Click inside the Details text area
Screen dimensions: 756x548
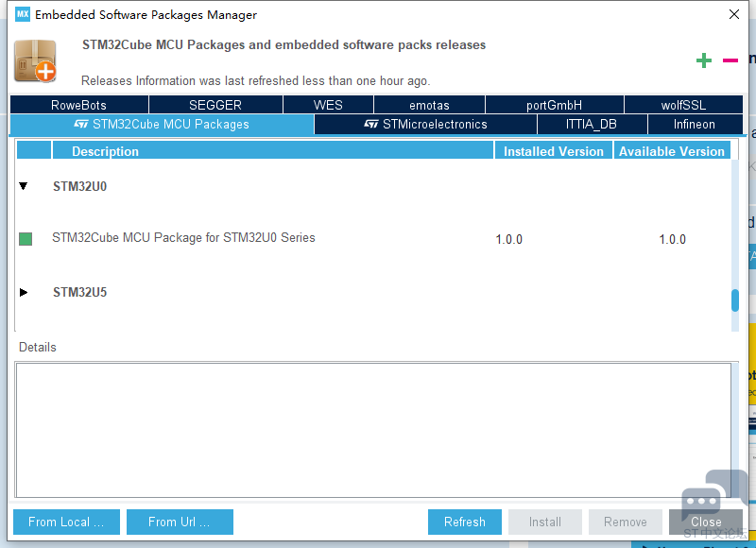click(373, 430)
